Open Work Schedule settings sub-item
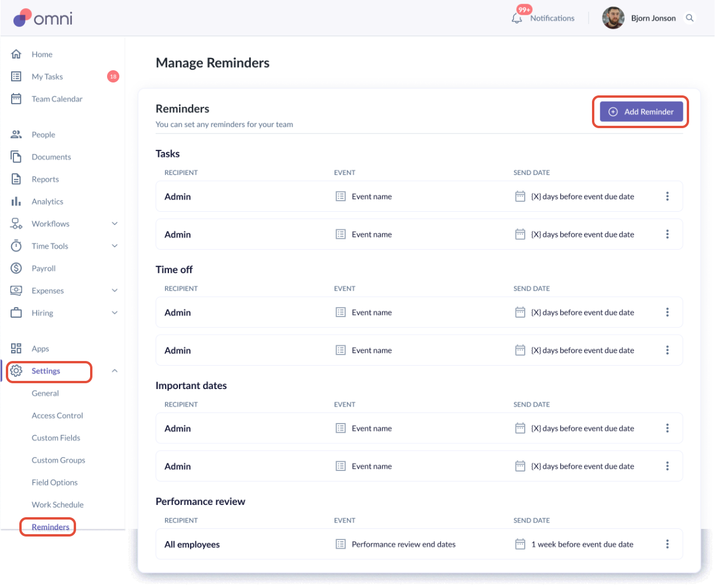This screenshot has width=716, height=588. (x=58, y=504)
